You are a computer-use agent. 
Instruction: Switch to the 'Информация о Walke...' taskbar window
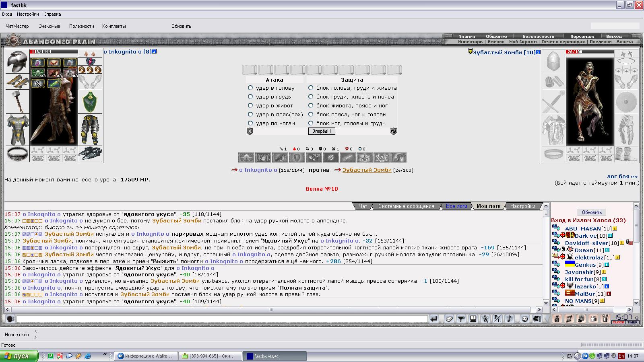[145, 356]
